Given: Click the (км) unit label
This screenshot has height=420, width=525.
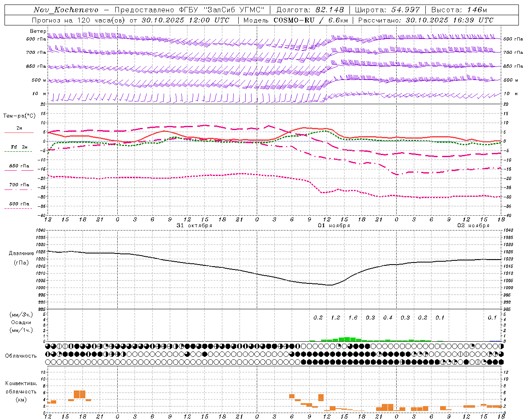Looking at the screenshot, I should point(21,399).
